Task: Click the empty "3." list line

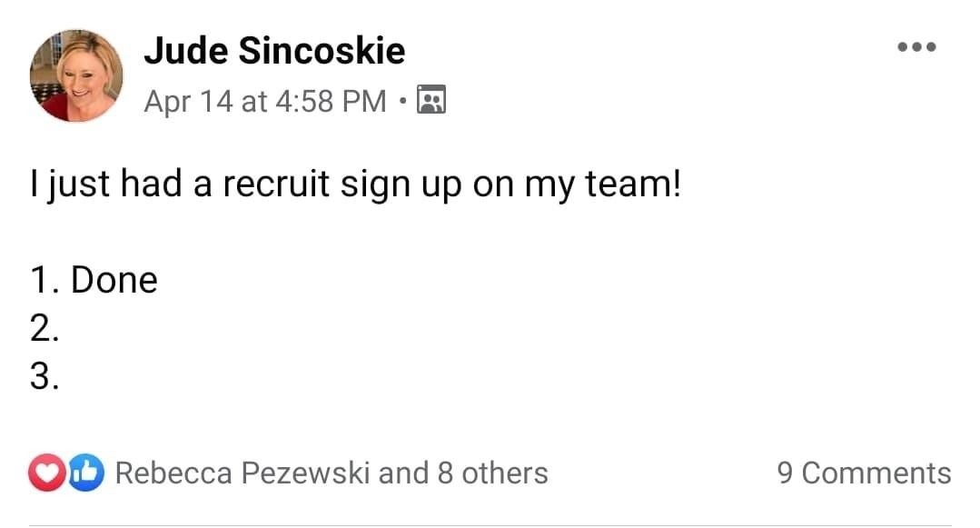Action: click(x=45, y=376)
